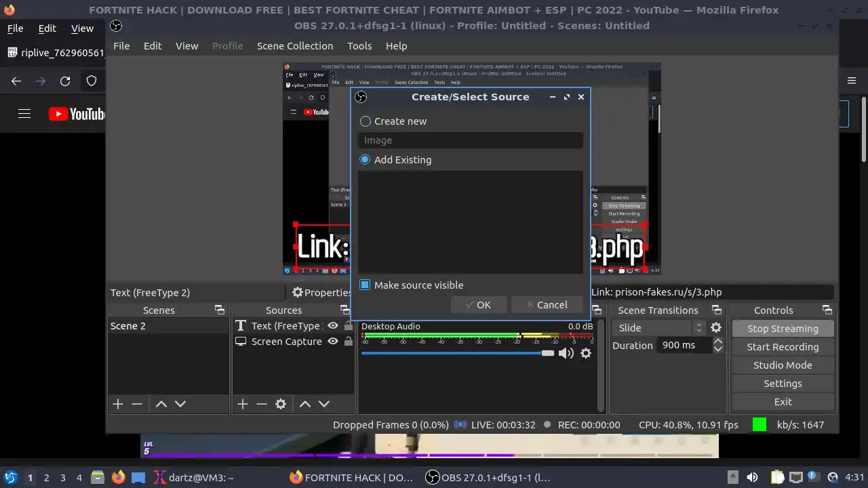The width and height of the screenshot is (868, 488).
Task: Open Desktop Audio settings gear
Action: [x=586, y=353]
